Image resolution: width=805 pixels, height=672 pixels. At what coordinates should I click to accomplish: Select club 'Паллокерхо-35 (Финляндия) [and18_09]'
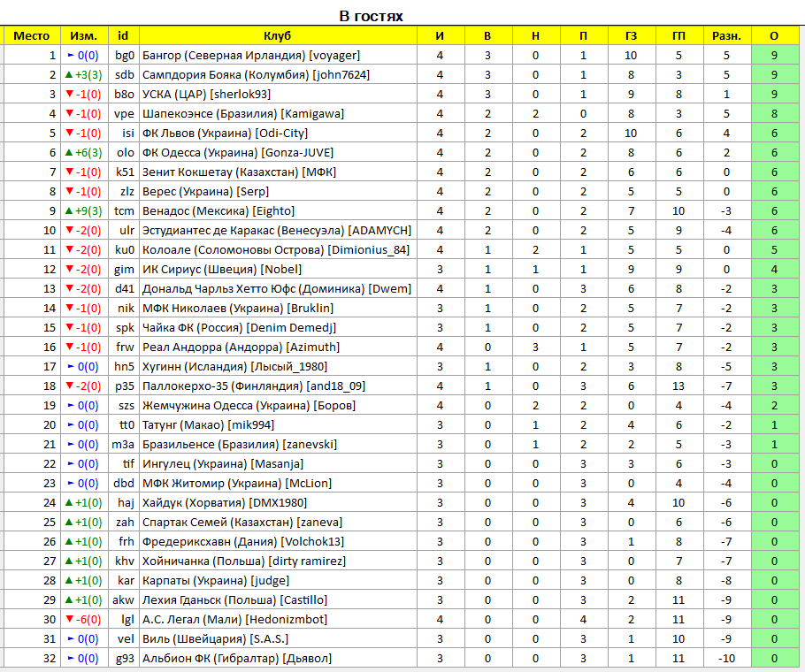pos(254,386)
